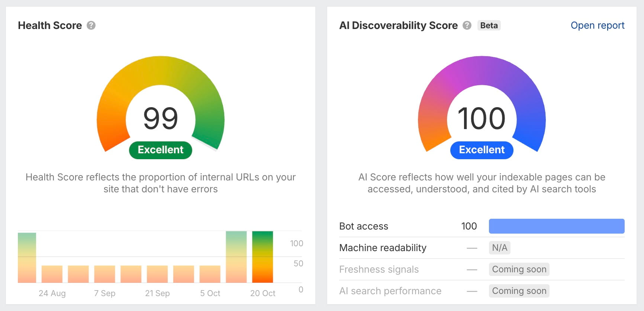644x311 pixels.
Task: Click the Bot access blue progress bar
Action: (x=557, y=226)
